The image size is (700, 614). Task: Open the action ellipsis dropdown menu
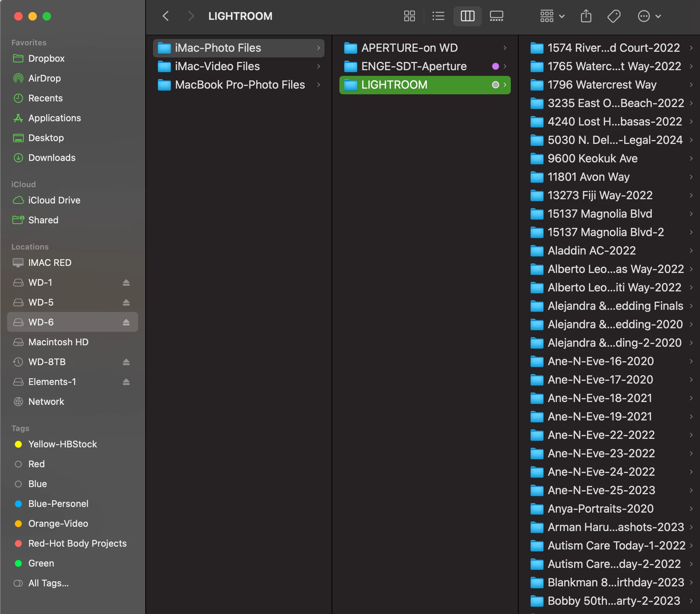coord(649,16)
